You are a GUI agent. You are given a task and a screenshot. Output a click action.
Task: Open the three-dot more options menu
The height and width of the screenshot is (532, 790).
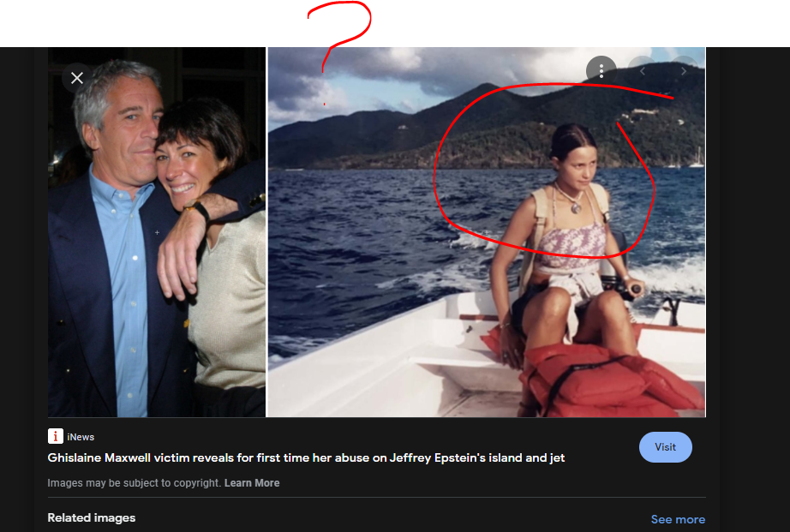601,70
